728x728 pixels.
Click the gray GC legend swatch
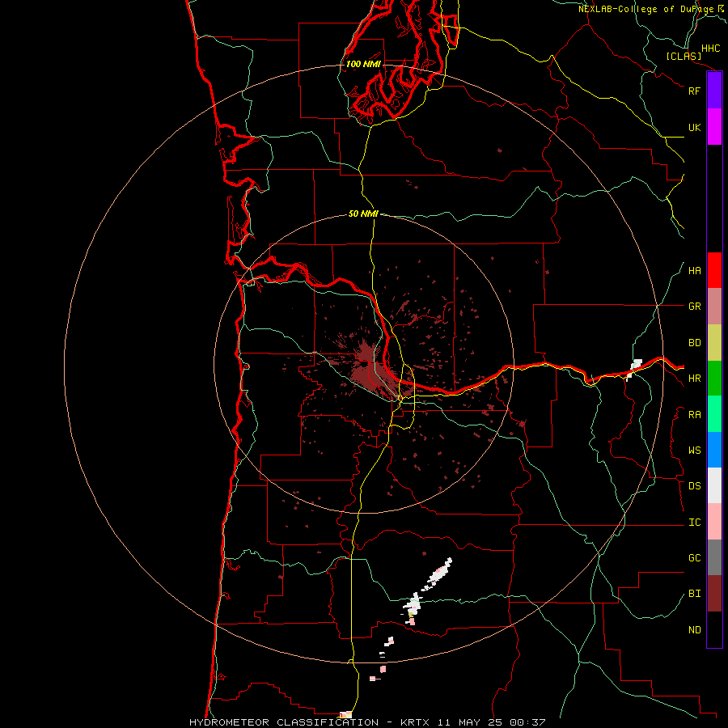(x=714, y=557)
